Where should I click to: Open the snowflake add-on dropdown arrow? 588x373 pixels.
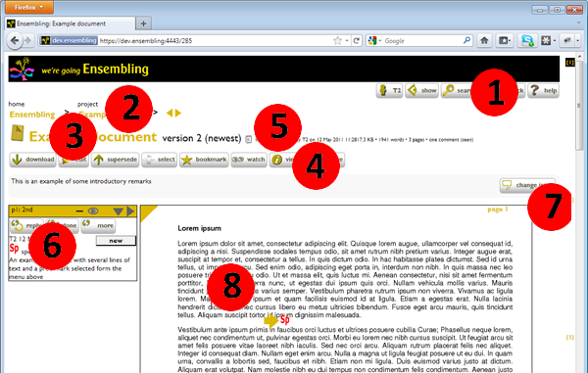click(555, 40)
